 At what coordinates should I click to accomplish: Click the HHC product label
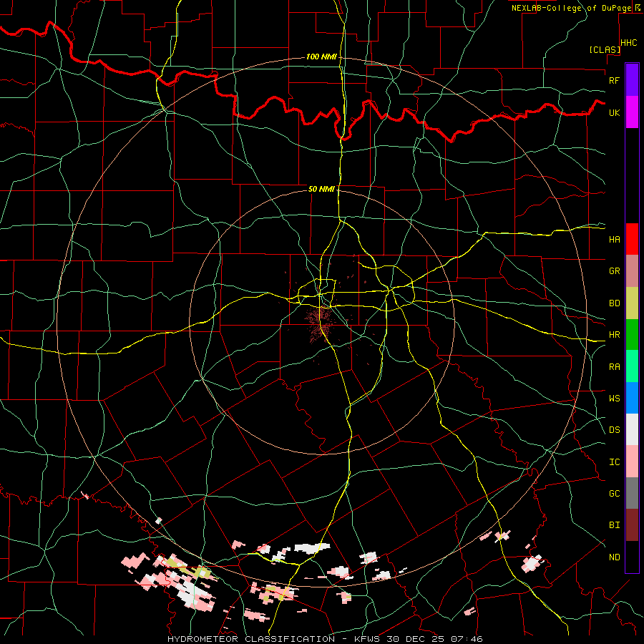pyautogui.click(x=629, y=43)
